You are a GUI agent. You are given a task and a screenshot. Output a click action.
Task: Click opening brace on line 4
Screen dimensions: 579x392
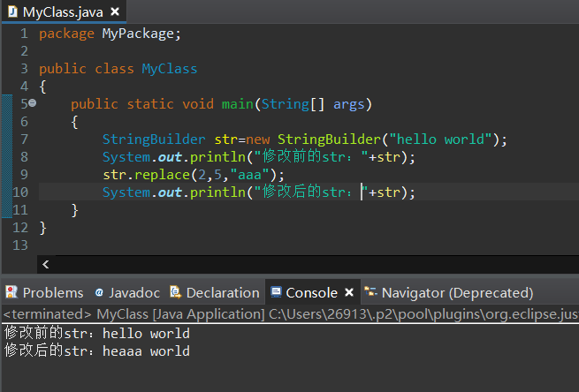(x=42, y=87)
